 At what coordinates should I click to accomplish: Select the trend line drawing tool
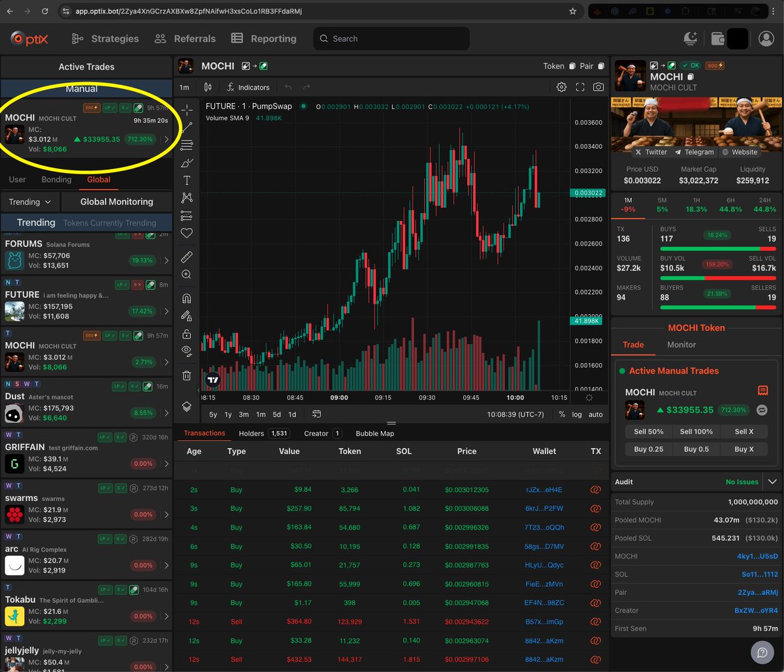187,127
